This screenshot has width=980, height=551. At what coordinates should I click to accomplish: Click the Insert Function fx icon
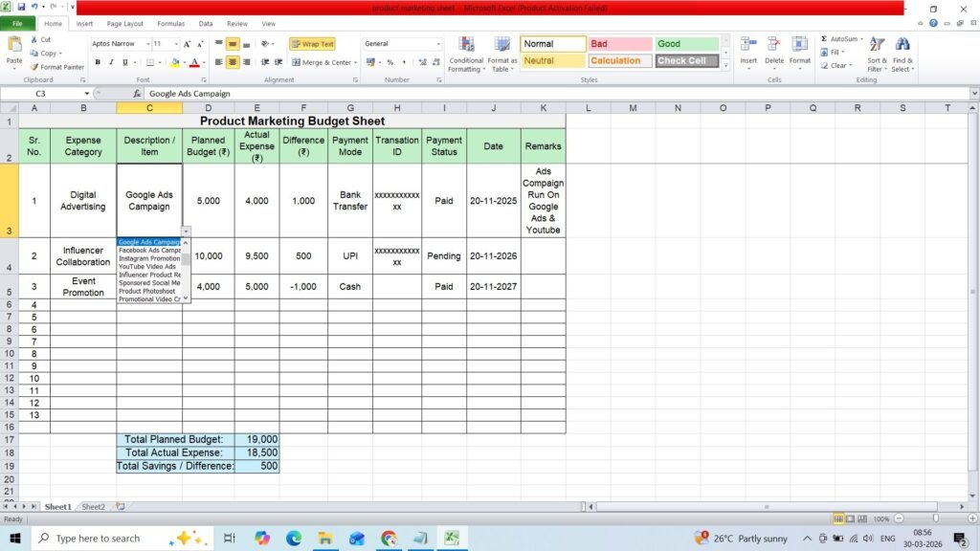coord(137,94)
